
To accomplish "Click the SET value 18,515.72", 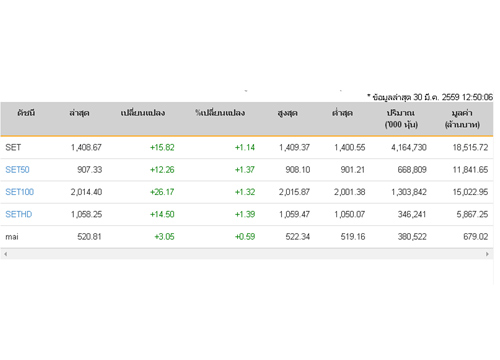I will pos(470,147).
